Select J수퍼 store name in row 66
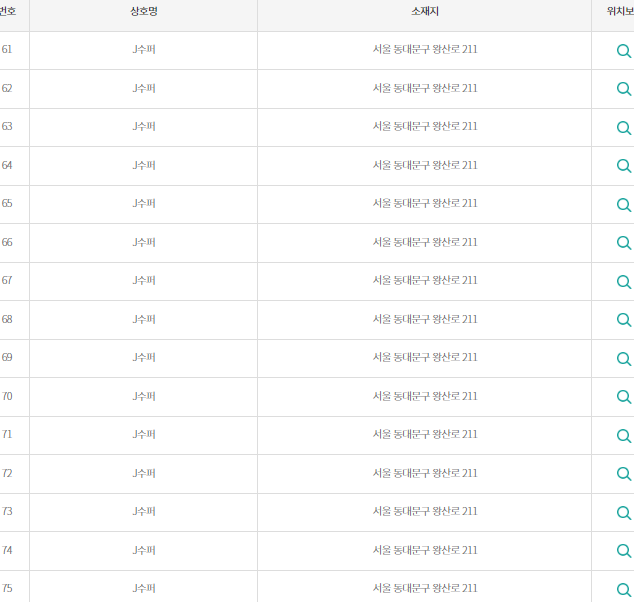 (144, 242)
